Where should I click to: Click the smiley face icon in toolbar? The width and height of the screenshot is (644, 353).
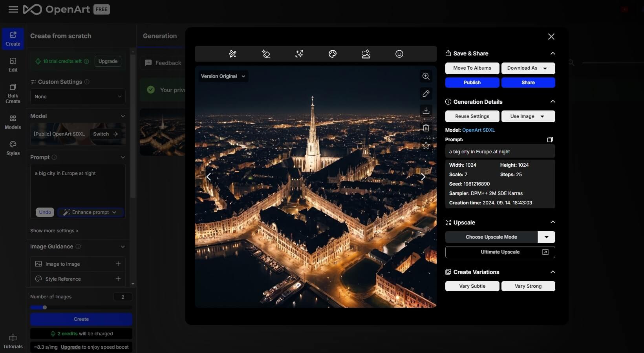[399, 54]
